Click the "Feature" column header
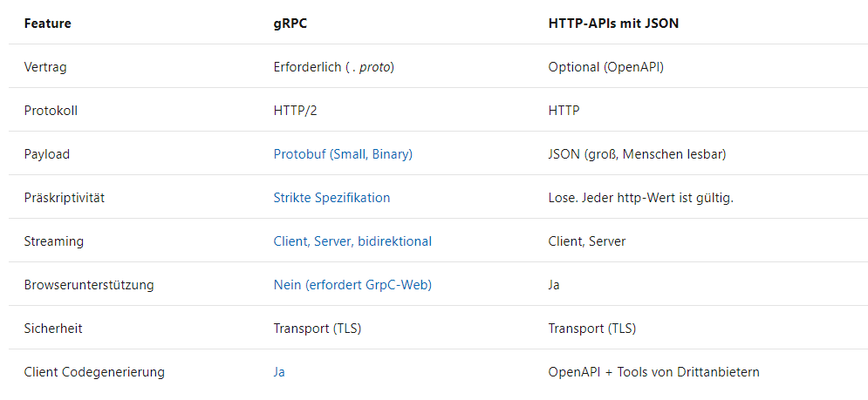 (x=48, y=24)
